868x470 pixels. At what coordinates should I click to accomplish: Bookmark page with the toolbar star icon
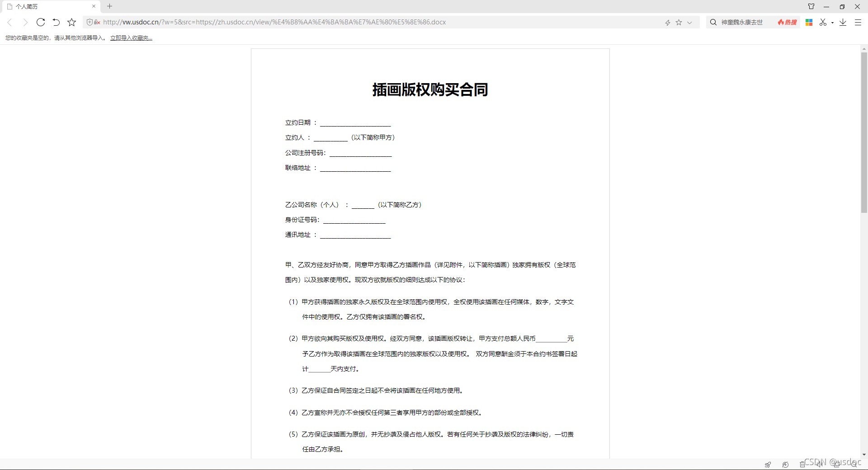click(71, 22)
